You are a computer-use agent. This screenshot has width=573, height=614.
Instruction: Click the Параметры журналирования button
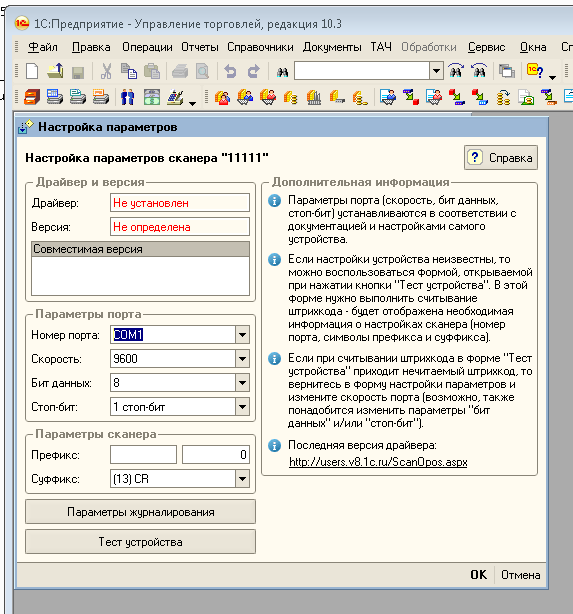(140, 512)
